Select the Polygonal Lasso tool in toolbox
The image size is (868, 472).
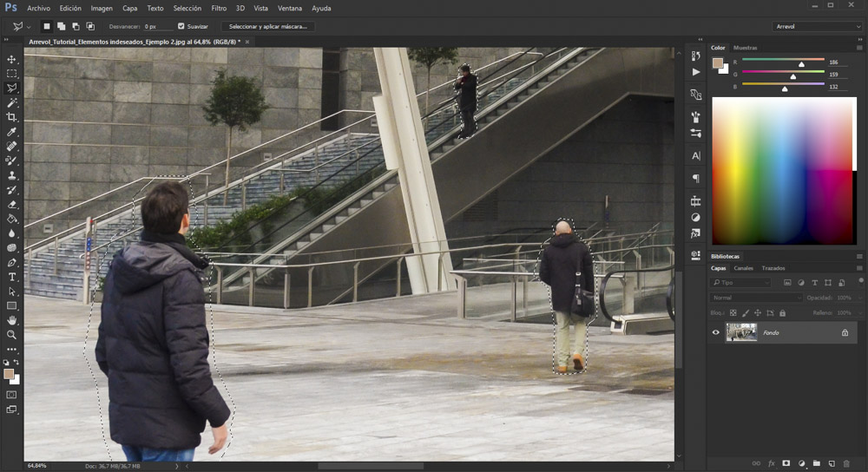11,88
